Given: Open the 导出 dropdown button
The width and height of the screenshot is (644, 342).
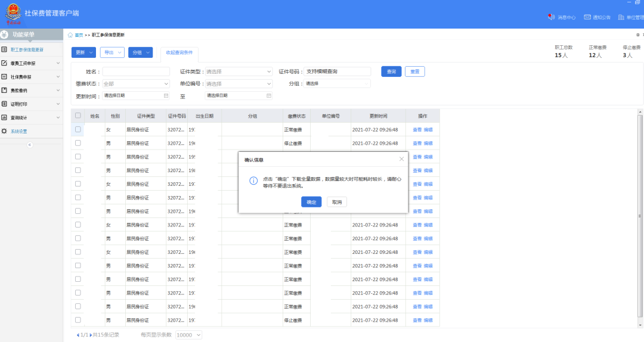Looking at the screenshot, I should tap(112, 52).
